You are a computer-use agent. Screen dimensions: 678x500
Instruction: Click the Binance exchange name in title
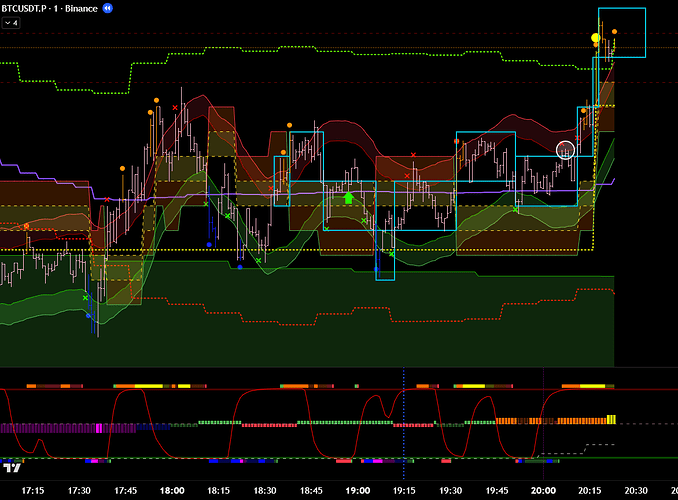84,8
